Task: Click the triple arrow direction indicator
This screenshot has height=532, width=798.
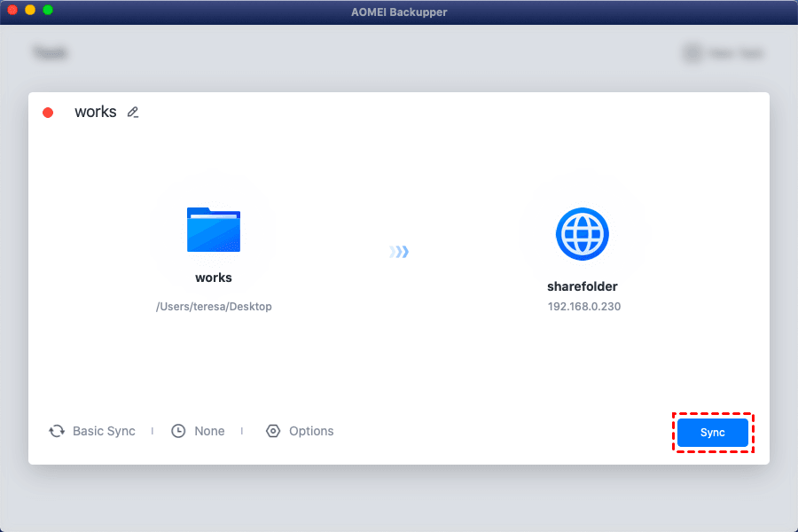Action: point(399,253)
